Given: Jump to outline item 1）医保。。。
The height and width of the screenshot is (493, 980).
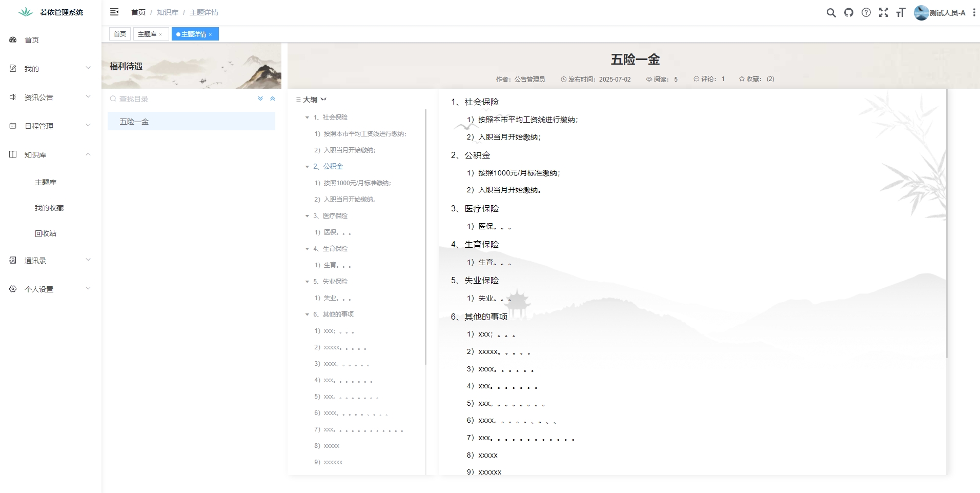Looking at the screenshot, I should pyautogui.click(x=333, y=232).
